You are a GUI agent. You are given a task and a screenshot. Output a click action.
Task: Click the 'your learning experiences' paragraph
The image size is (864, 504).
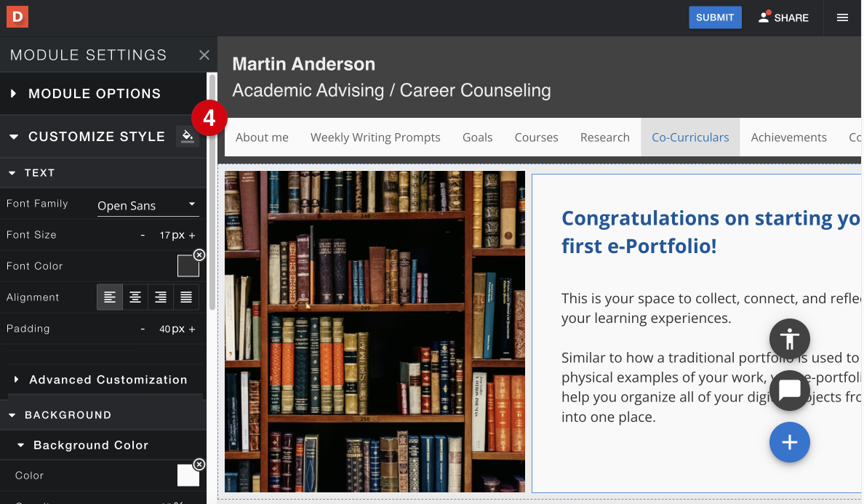[711, 308]
